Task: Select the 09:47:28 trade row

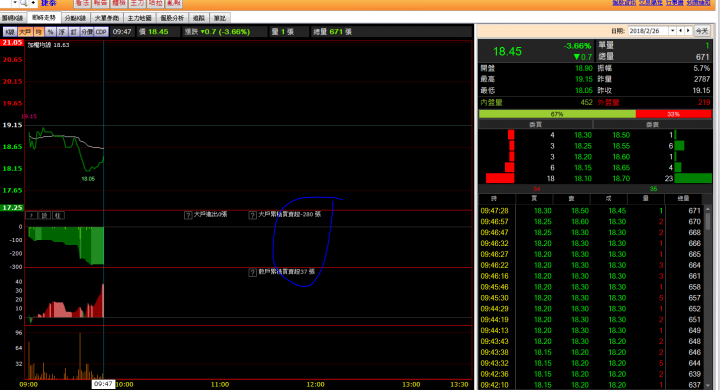Action: pyautogui.click(x=591, y=211)
